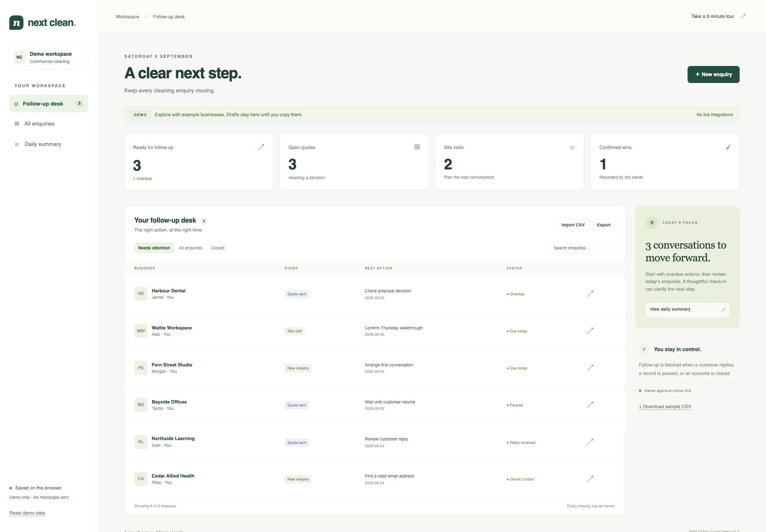The height and width of the screenshot is (532, 766).
Task: Click the HD avatar for Harbour Dental
Action: tap(141, 294)
